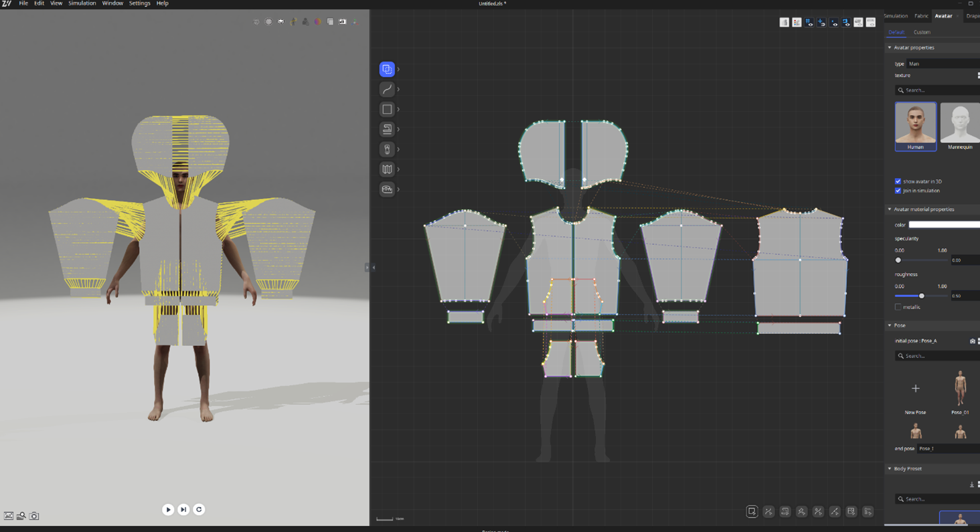
Task: Click the texture search field
Action: [937, 90]
